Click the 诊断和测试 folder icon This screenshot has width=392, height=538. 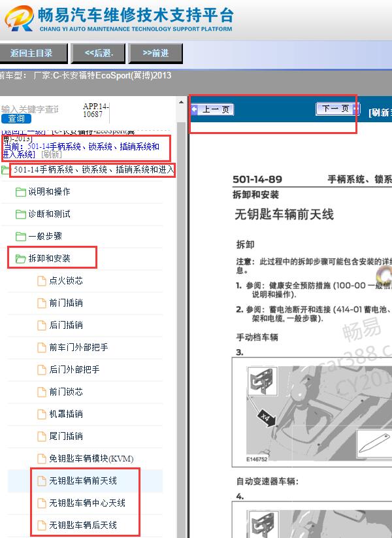click(20, 214)
